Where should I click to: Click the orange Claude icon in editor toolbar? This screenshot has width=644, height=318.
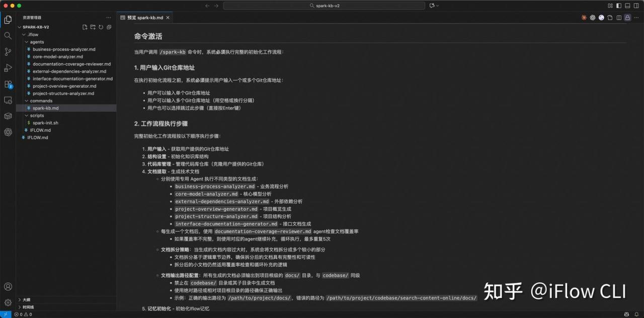click(584, 18)
